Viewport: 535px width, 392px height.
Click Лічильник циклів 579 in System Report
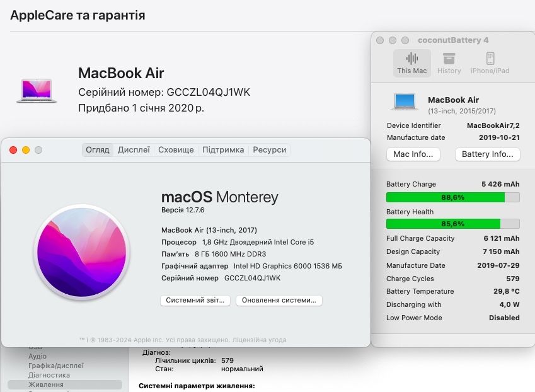227,360
